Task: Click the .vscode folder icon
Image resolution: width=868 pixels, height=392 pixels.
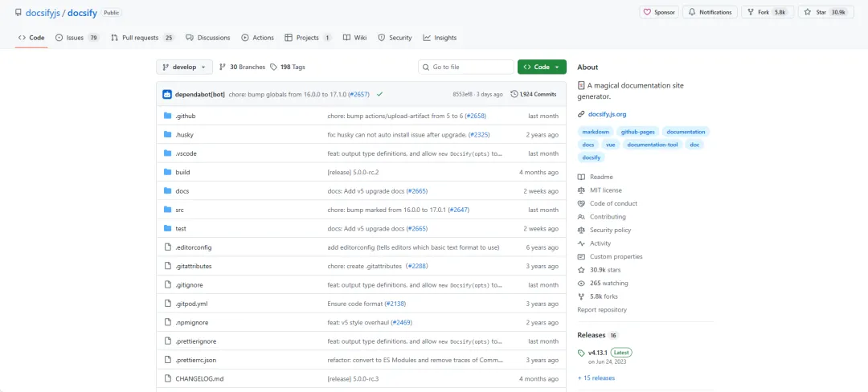Action: point(168,153)
